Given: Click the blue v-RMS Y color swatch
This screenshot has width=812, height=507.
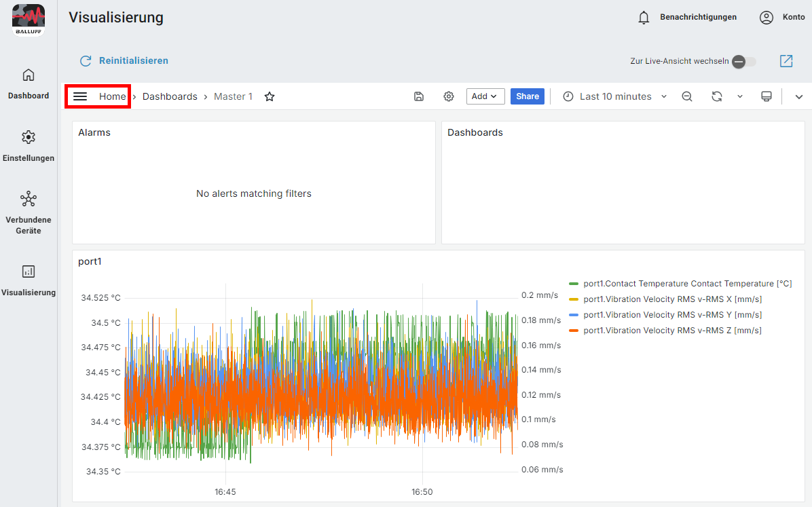Looking at the screenshot, I should pos(574,315).
